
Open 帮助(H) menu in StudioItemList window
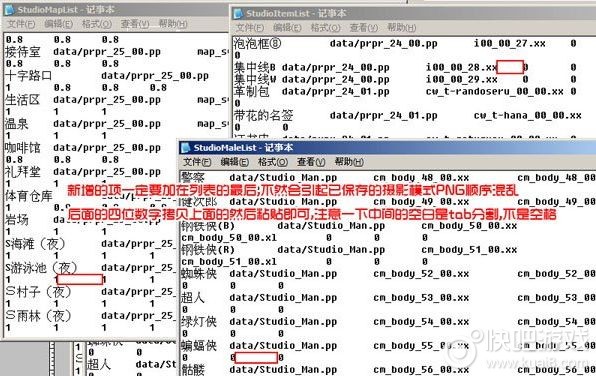point(401,28)
